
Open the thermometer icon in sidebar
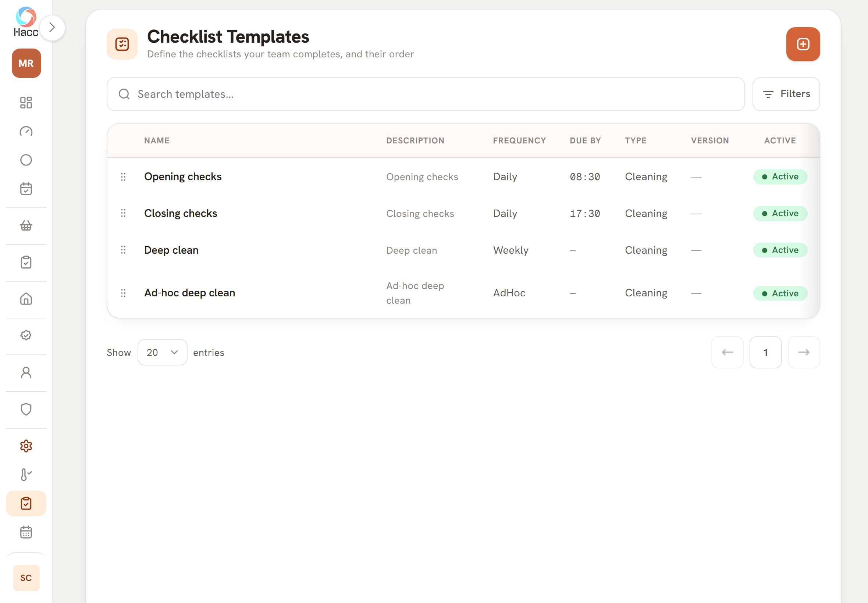[26, 475]
